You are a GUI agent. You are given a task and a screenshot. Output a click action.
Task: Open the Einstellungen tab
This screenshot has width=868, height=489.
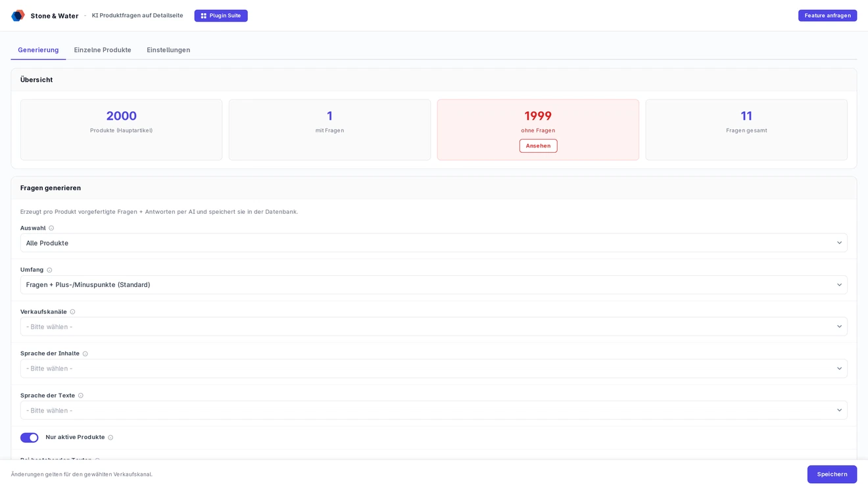[168, 50]
